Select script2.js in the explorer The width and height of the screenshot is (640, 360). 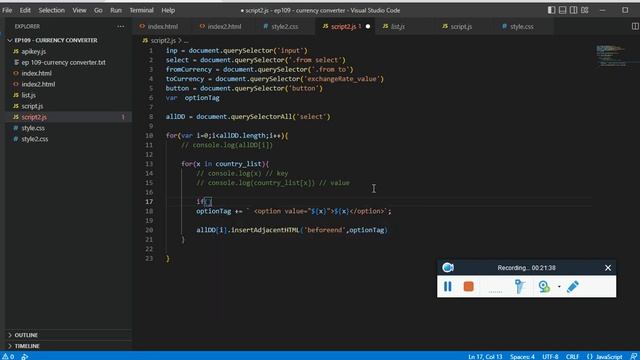pyautogui.click(x=34, y=117)
